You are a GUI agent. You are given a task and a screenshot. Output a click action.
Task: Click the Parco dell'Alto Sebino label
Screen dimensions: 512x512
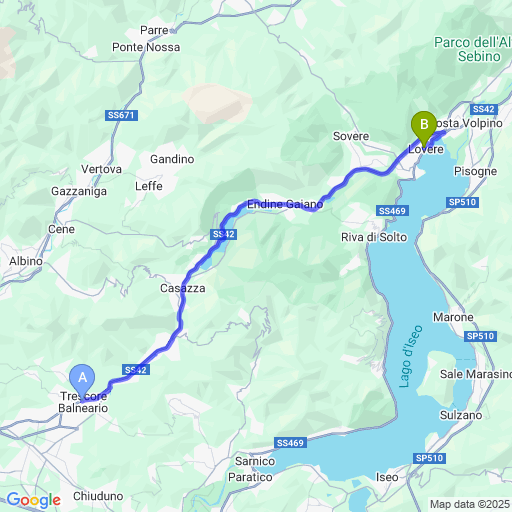click(473, 49)
